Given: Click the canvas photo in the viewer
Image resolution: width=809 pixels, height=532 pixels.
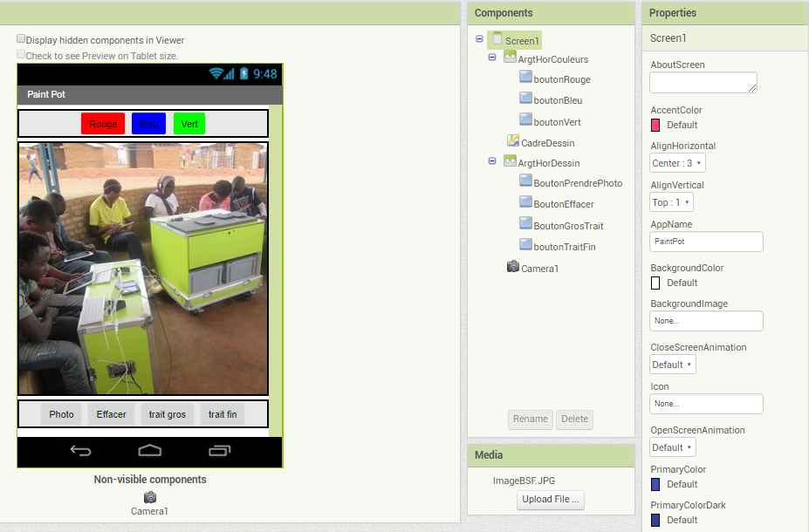Looking at the screenshot, I should point(143,269).
